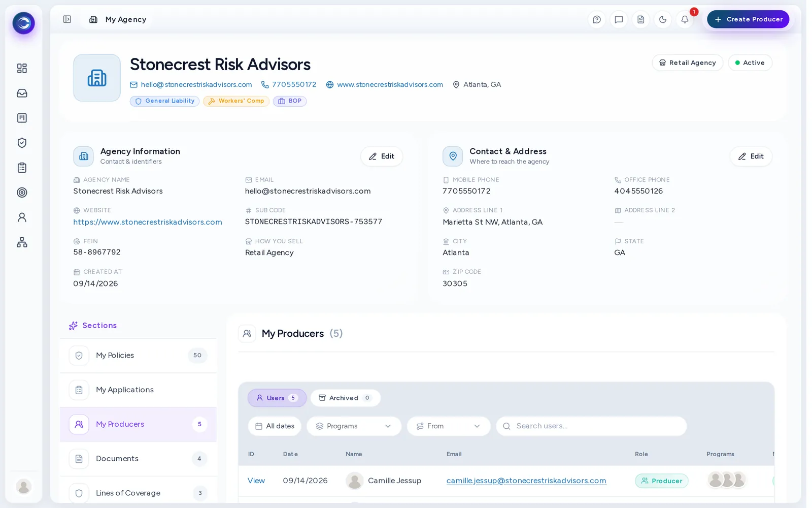Switch to the Archived tab
Screen dimensions: 812x508
(346, 398)
